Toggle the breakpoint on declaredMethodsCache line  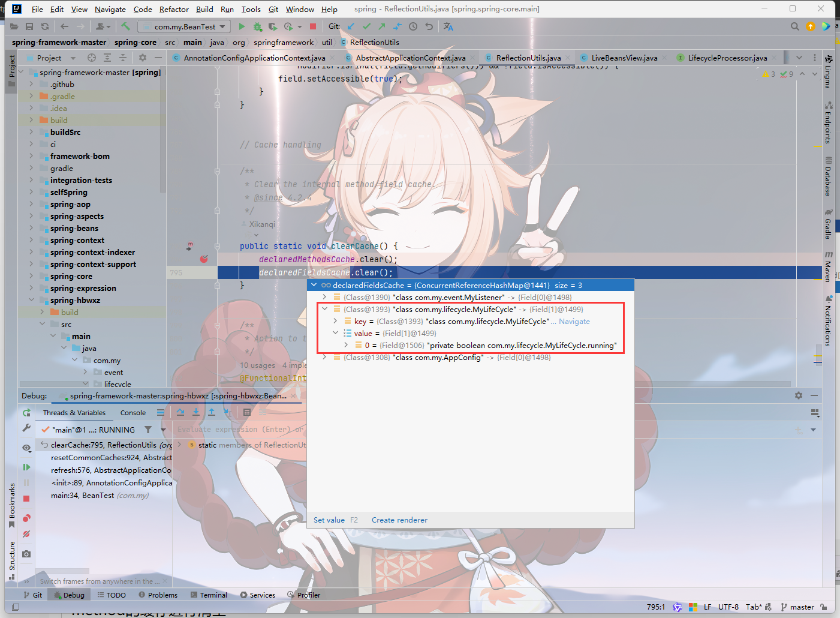(204, 259)
